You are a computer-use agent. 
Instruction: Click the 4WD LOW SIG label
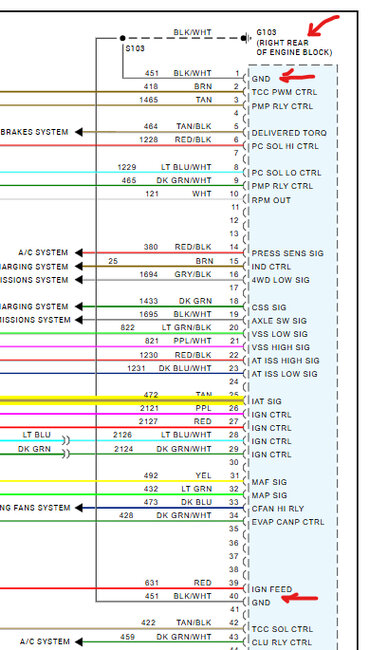pyautogui.click(x=280, y=280)
